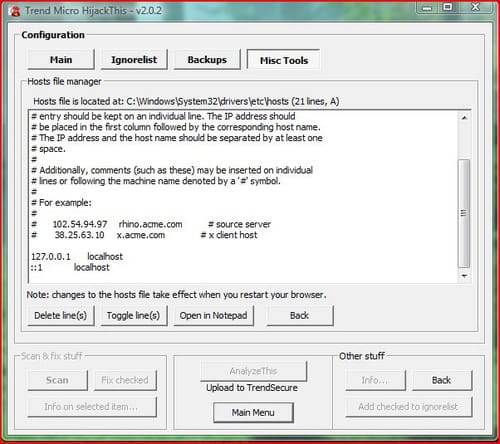The image size is (500, 444).
Task: Click Upload to TrendSecure label
Action: coord(252,388)
